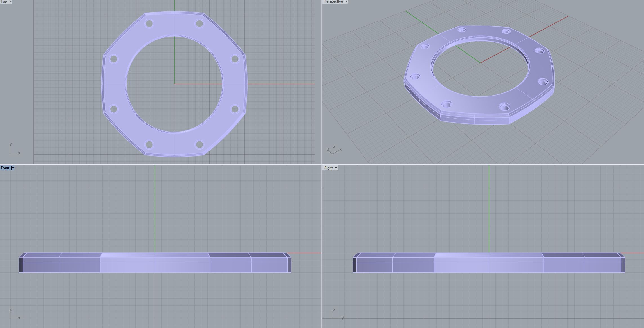Open the Right viewport dropdown arrow
This screenshot has width=644, height=328.
336,168
